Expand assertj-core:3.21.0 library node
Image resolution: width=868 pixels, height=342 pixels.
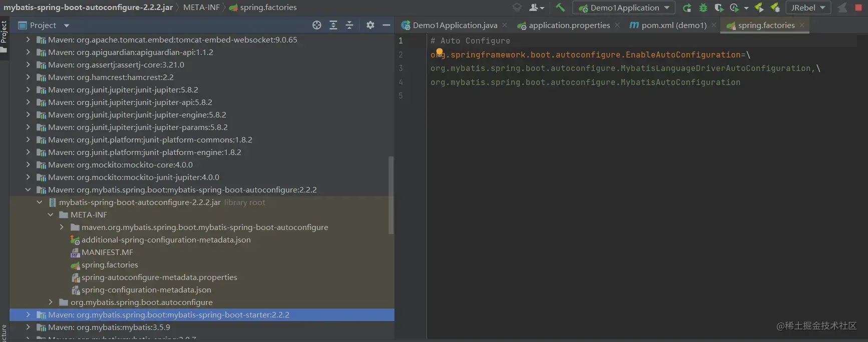coord(28,64)
